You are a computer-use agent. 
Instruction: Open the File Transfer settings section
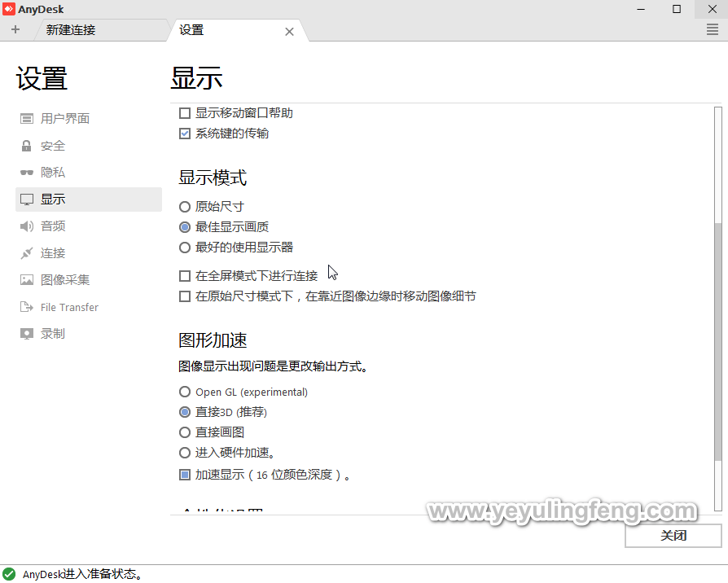click(89, 307)
